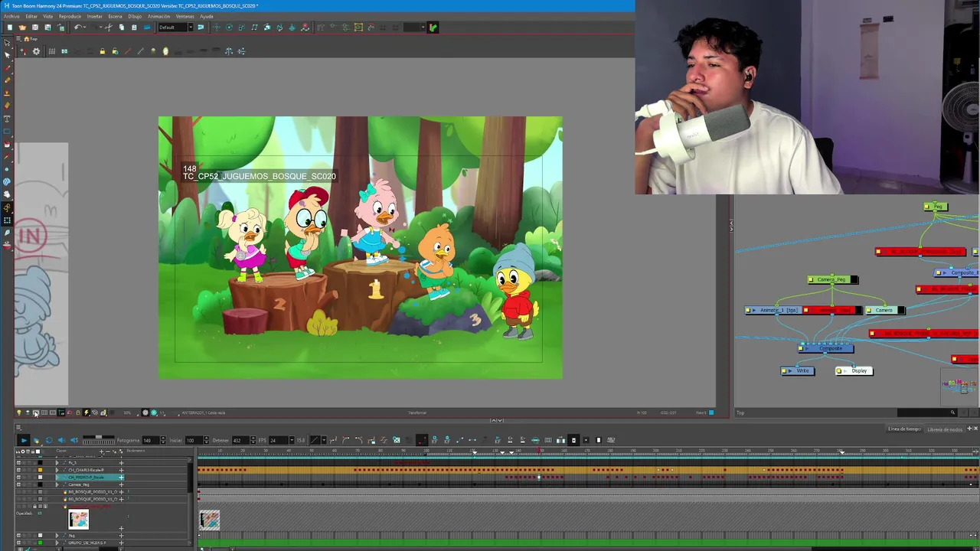Click the magnifier search icon in node view
980x551 pixels.
[x=952, y=412]
